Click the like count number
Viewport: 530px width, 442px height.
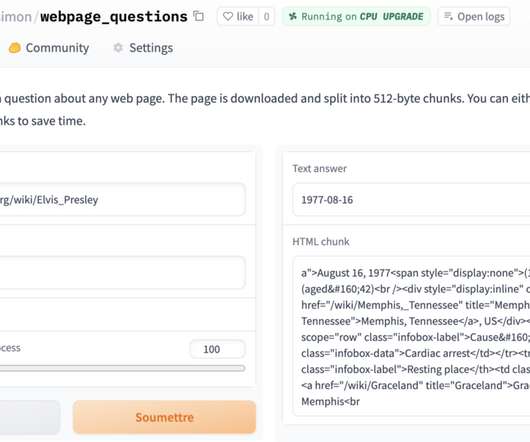pos(266,16)
